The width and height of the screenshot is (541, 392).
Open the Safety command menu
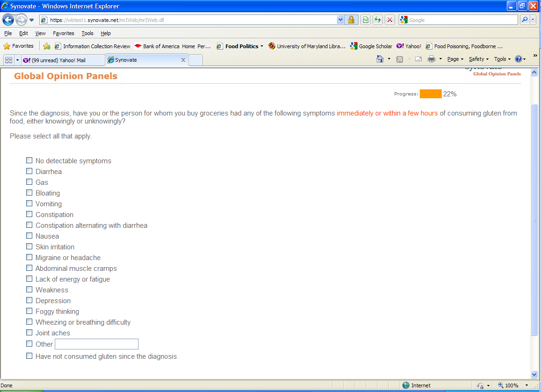[479, 59]
